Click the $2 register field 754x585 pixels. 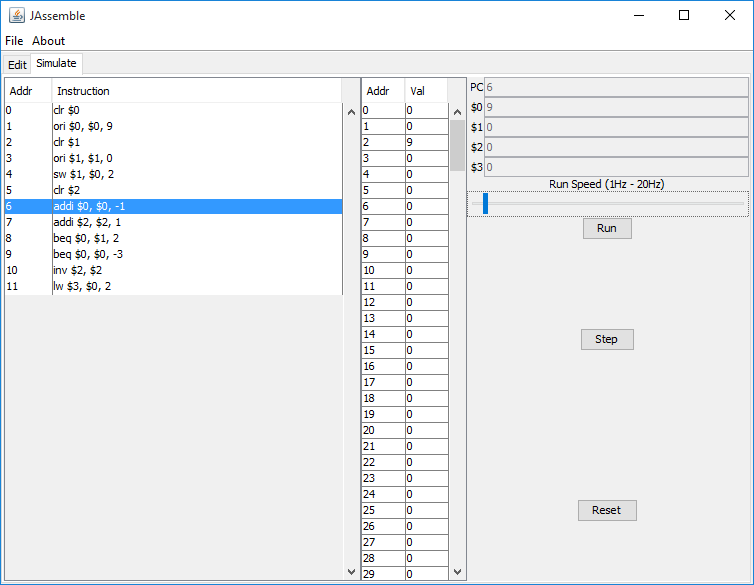[616, 147]
